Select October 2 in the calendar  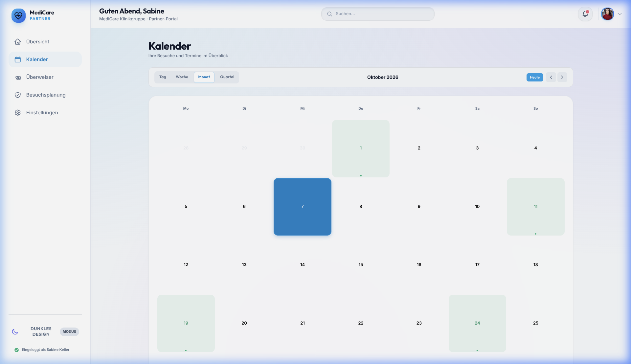click(x=419, y=148)
